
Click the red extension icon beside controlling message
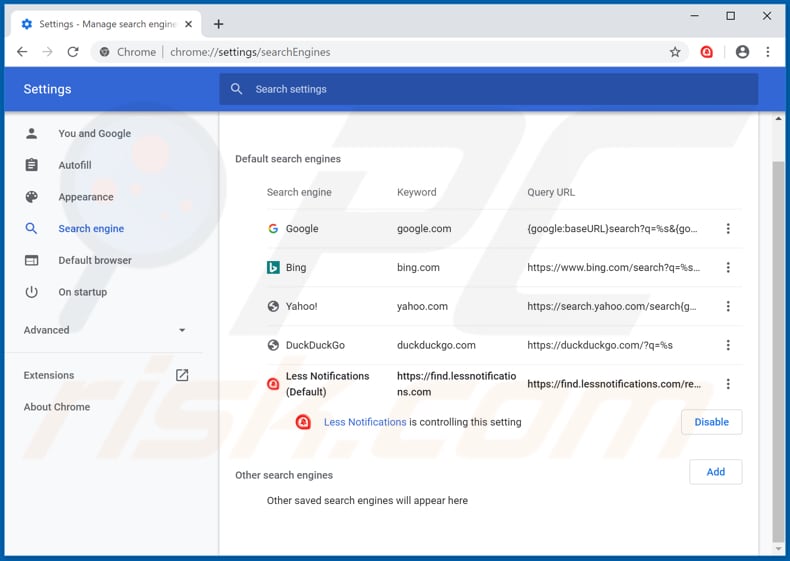303,422
